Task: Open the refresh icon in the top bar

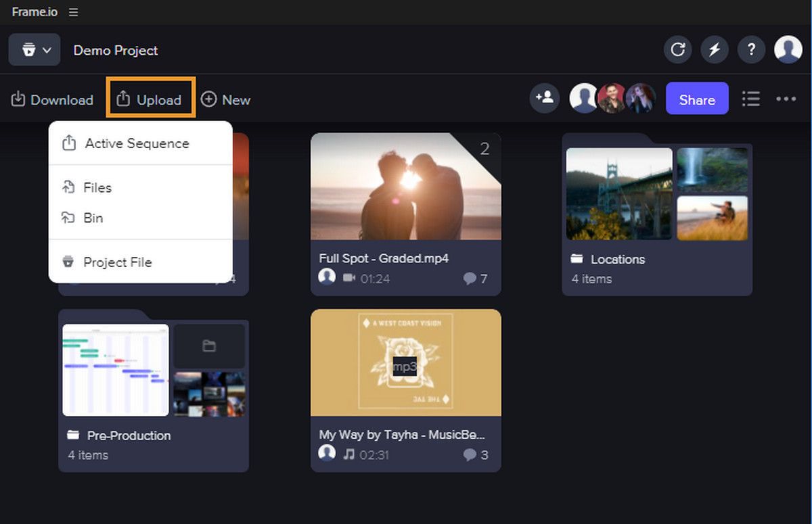Action: (x=677, y=49)
